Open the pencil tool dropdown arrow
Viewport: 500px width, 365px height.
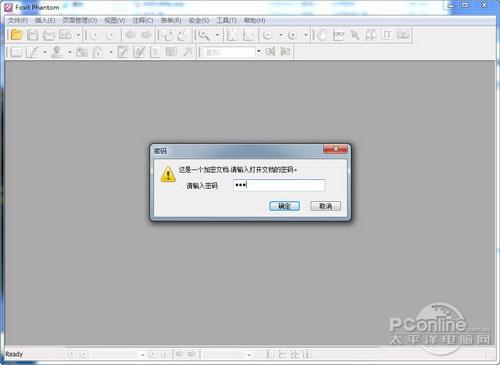tap(45, 52)
